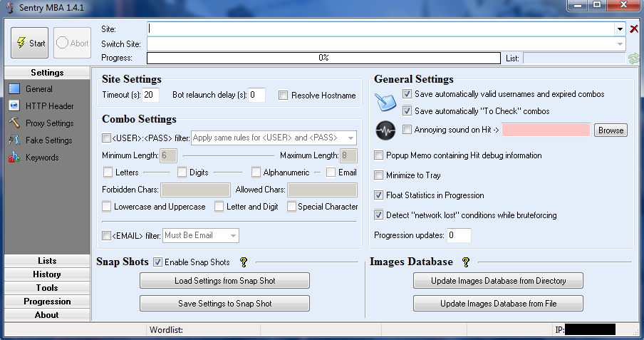Screen dimensions: 644x340
Task: Save Settings to Snap Shot
Action: (224, 304)
